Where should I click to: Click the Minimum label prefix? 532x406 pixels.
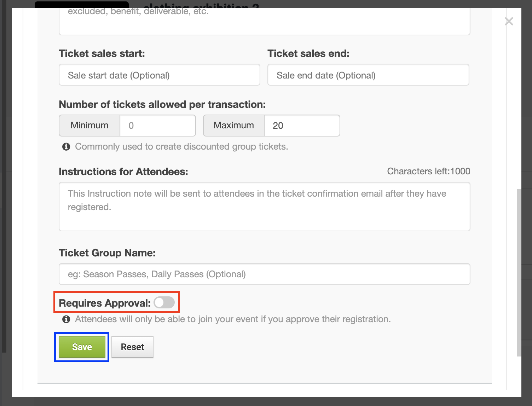click(89, 126)
